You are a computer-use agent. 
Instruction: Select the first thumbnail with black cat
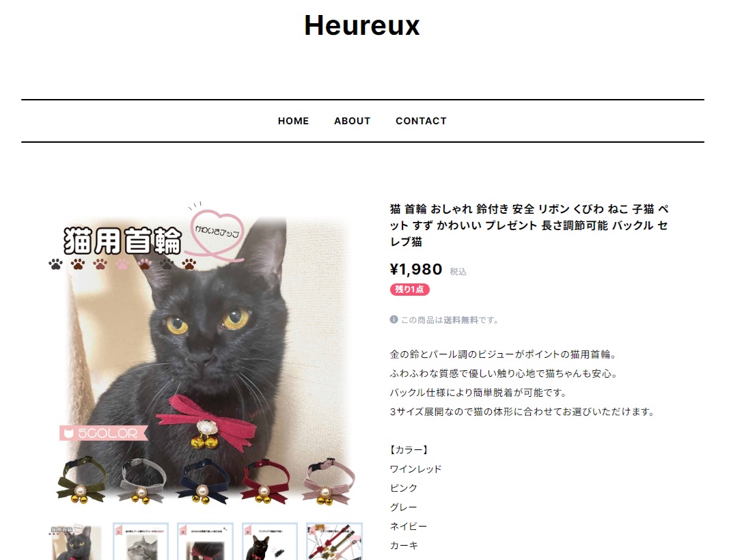click(76, 542)
